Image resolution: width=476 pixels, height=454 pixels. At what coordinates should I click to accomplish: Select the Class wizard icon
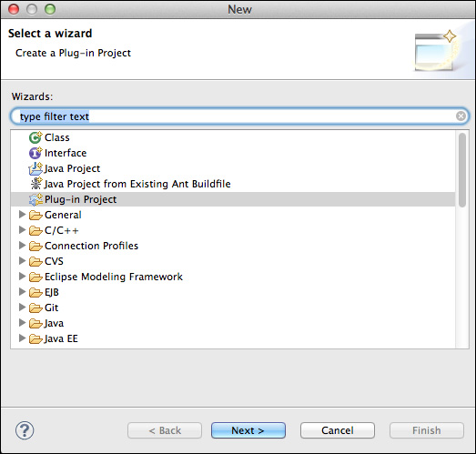pos(35,137)
